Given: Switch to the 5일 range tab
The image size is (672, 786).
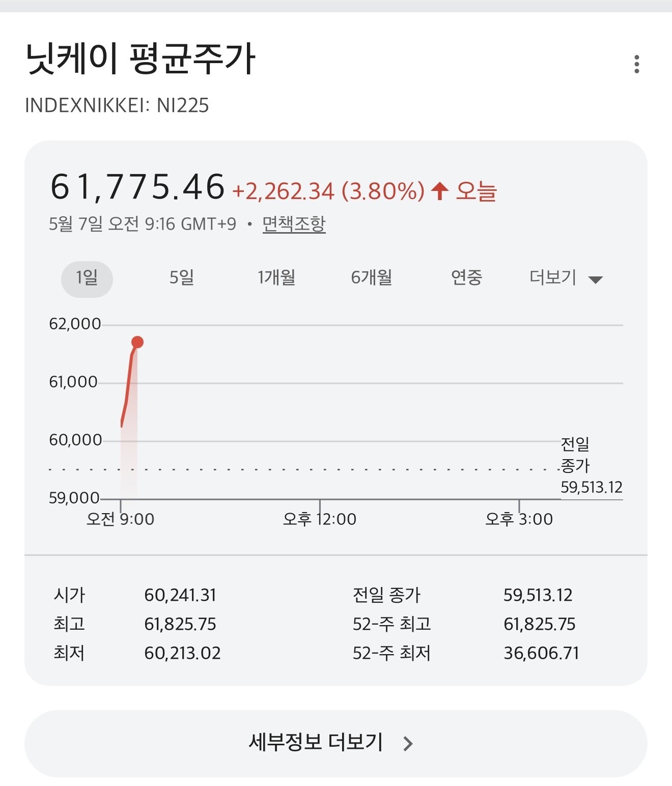Looking at the screenshot, I should click(182, 278).
